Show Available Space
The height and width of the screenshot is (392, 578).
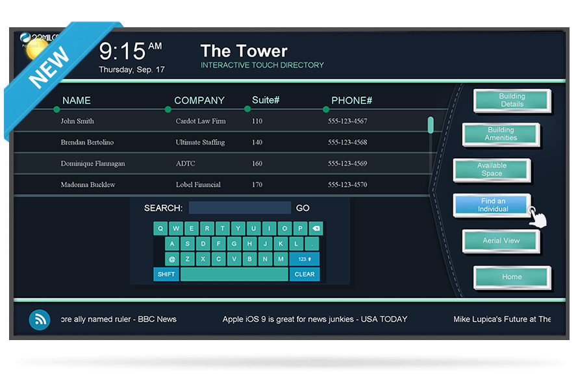click(x=492, y=170)
